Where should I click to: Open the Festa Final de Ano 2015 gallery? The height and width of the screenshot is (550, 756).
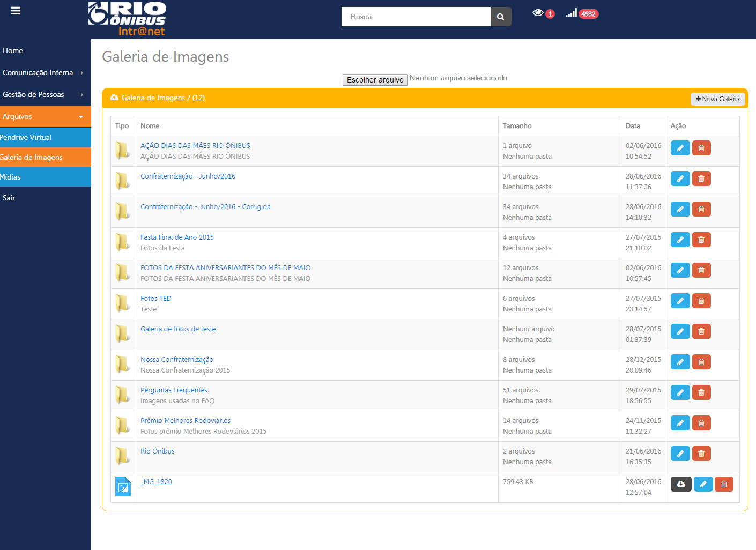coord(177,237)
